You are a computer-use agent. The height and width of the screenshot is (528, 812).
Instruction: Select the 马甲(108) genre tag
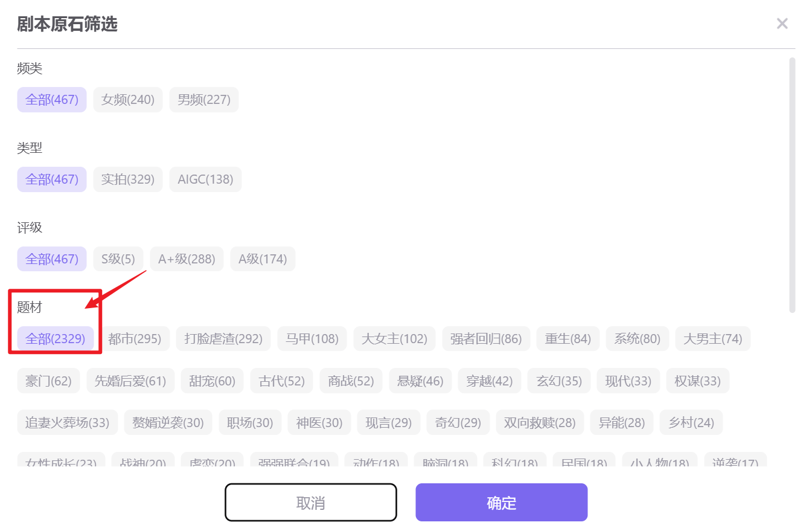click(x=312, y=339)
